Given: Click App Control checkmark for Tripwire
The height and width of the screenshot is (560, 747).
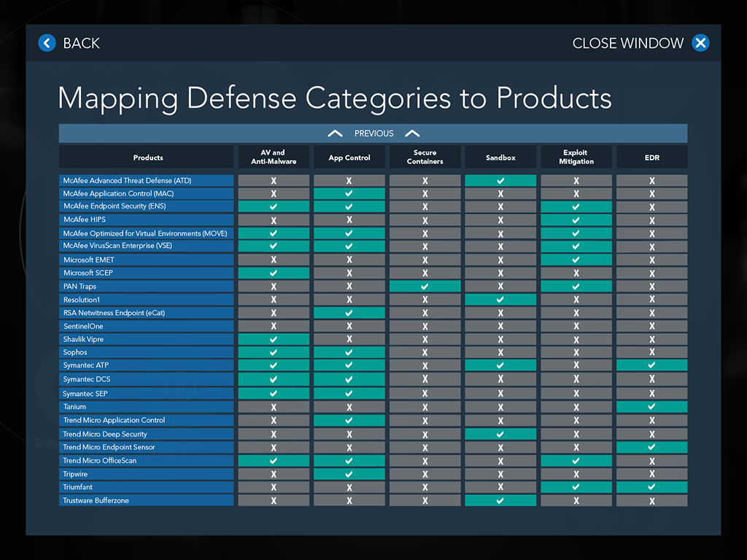Looking at the screenshot, I should (x=349, y=474).
